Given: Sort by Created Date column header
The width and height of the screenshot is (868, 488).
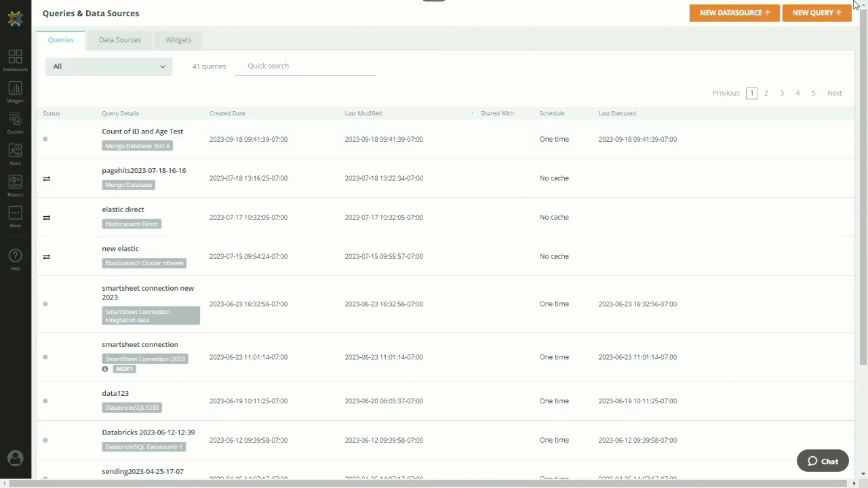Looking at the screenshot, I should [227, 113].
